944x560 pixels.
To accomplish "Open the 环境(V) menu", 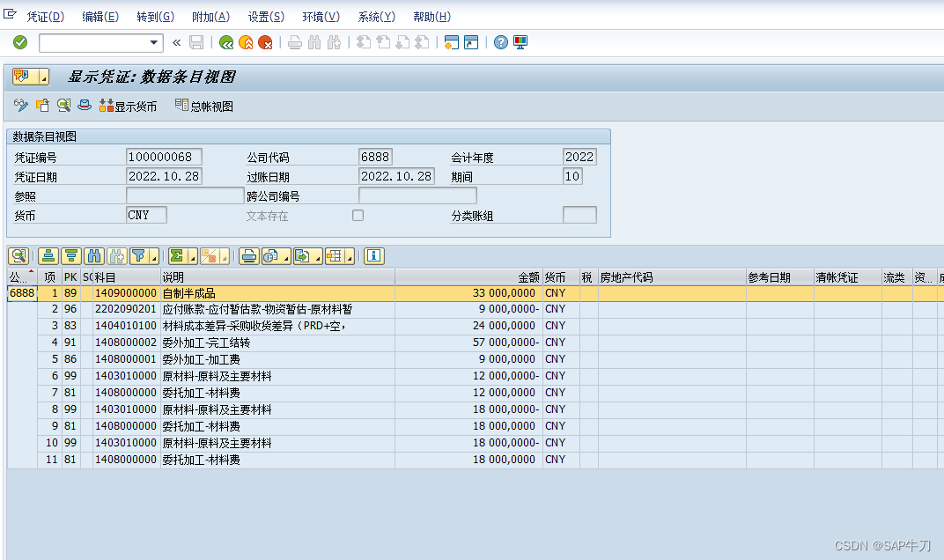I will (321, 17).
